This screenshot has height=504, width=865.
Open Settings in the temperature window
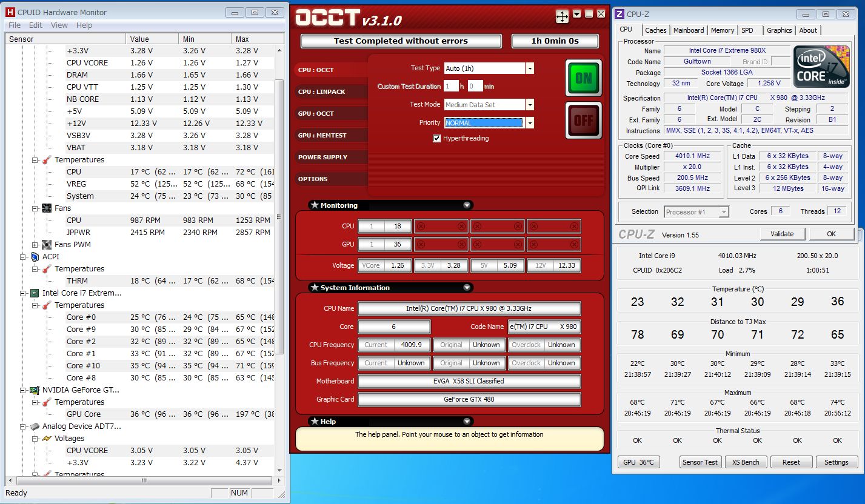[837, 462]
